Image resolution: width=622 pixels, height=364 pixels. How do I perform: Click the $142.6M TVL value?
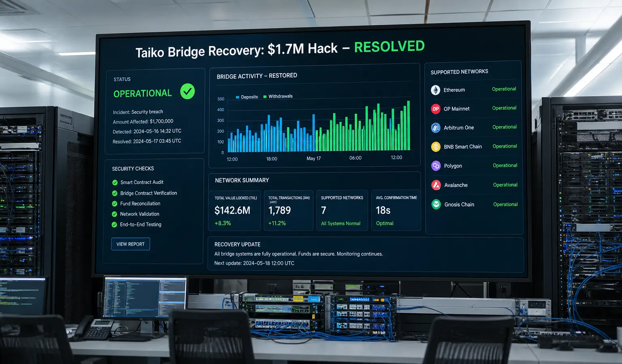click(x=232, y=210)
